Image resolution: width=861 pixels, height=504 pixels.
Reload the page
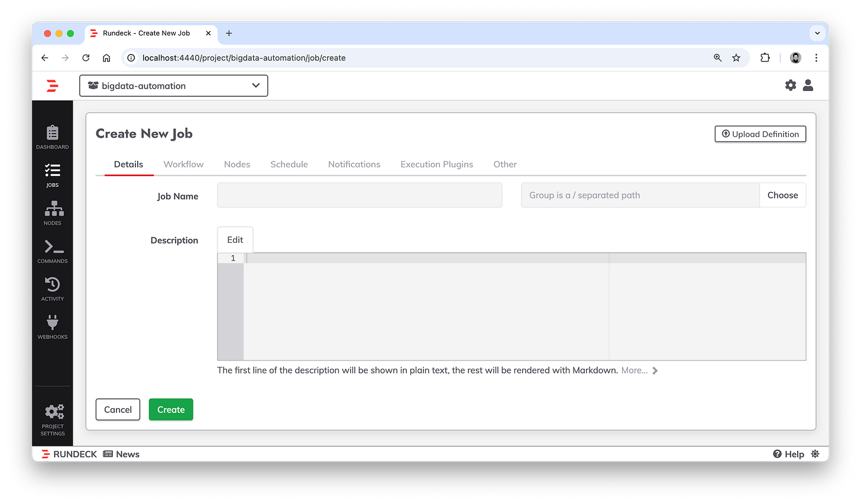86,58
